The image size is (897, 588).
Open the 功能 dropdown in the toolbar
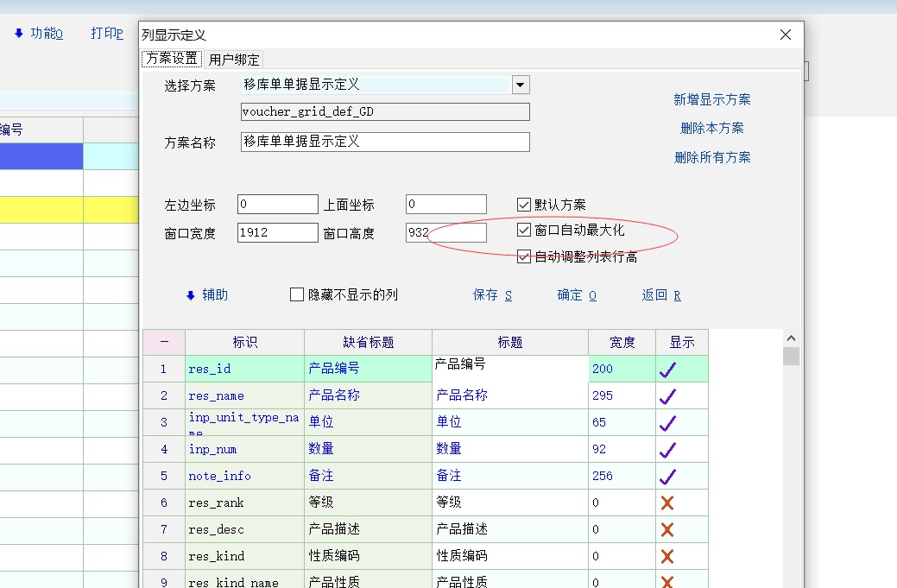39,34
